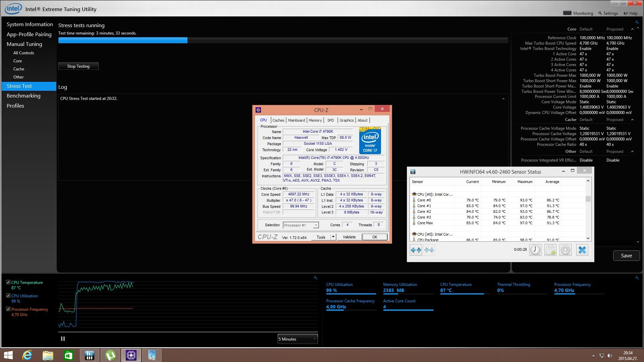644x362 pixels.
Task: Click the Intel Core i7 logo badge
Action: [x=370, y=140]
